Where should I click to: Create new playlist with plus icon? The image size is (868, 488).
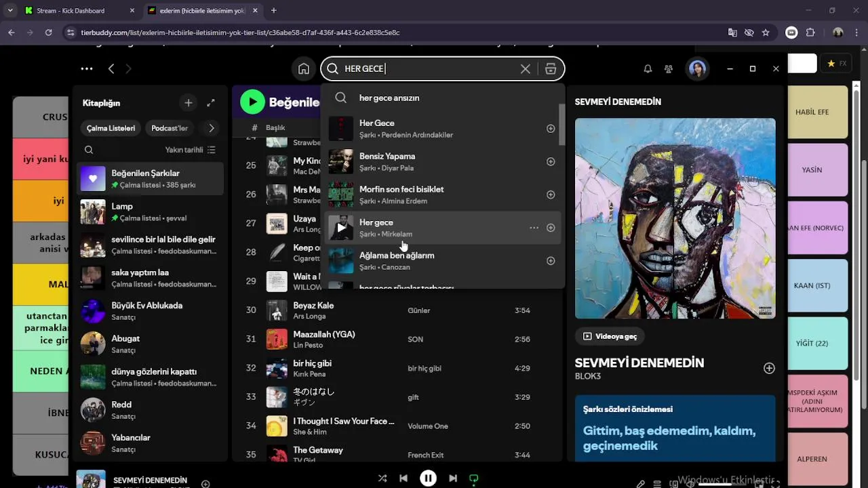(x=189, y=103)
